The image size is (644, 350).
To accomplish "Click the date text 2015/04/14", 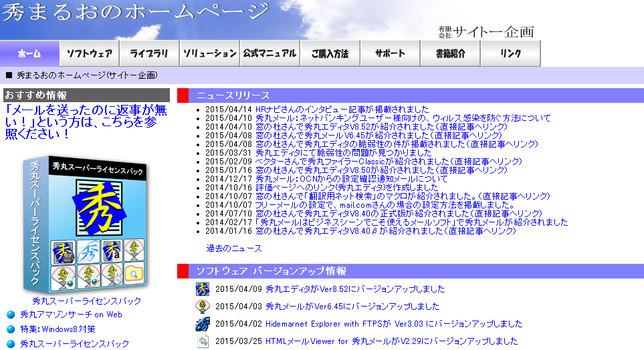I will coord(228,109).
